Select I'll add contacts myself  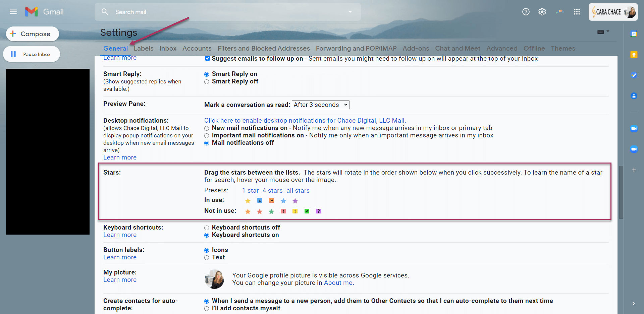click(x=207, y=309)
